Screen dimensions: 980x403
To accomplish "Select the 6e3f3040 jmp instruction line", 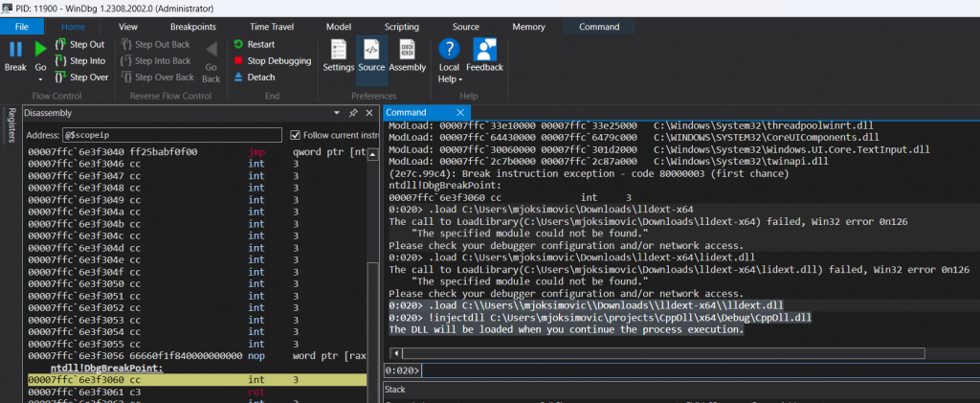I will pos(197,152).
